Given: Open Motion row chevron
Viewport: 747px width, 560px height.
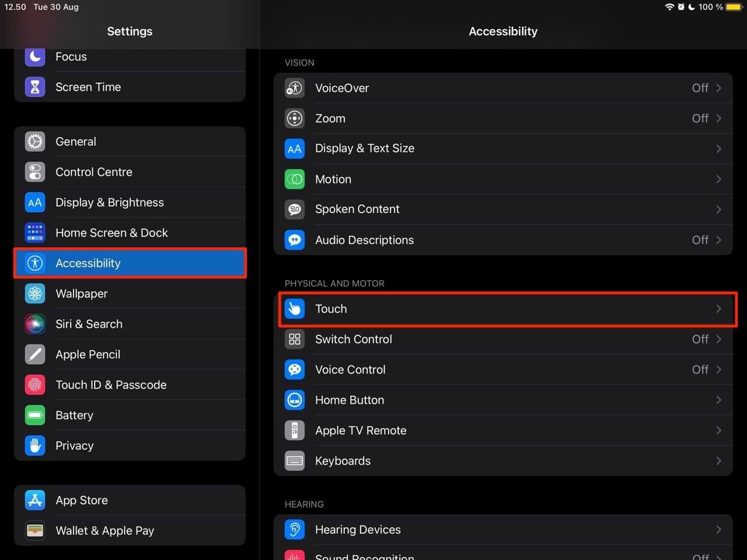Looking at the screenshot, I should coord(719,179).
